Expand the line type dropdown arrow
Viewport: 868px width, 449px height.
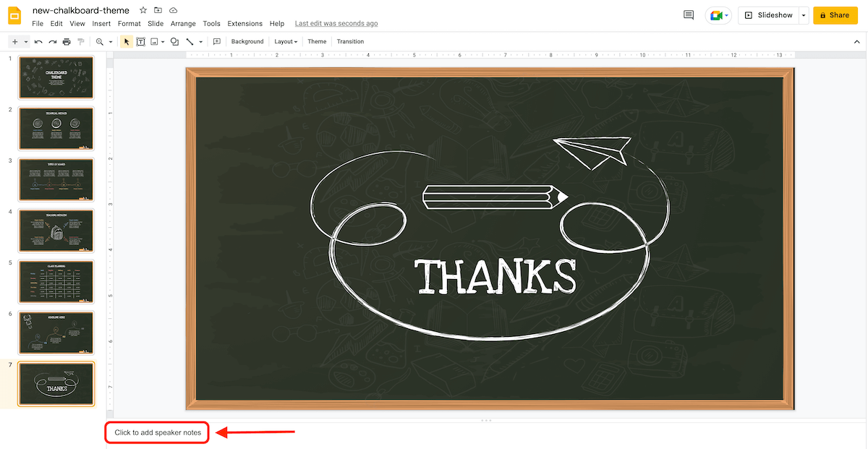[200, 42]
